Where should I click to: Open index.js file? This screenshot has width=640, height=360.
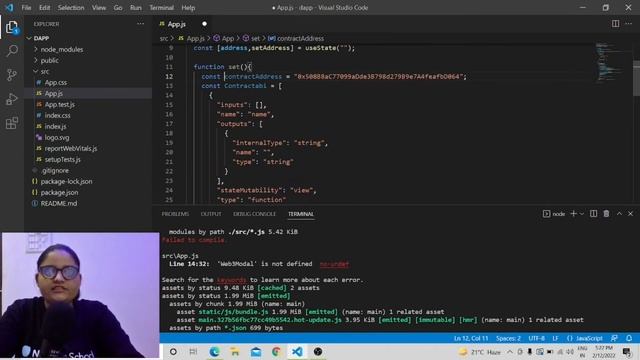55,127
